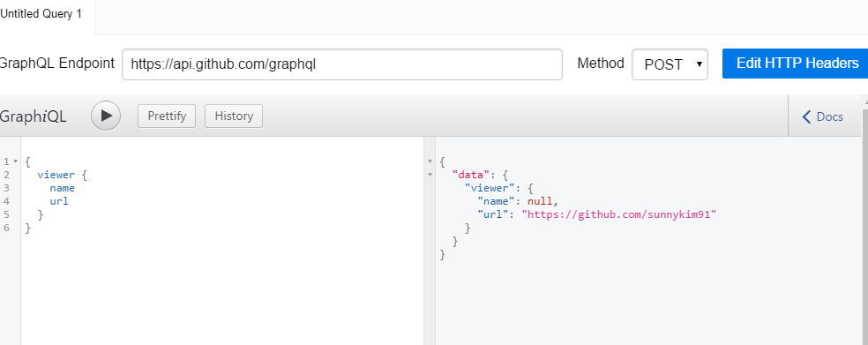Screen dimensions: 868x345
Task: Click line number 6 in the gutter
Action: tap(6, 228)
